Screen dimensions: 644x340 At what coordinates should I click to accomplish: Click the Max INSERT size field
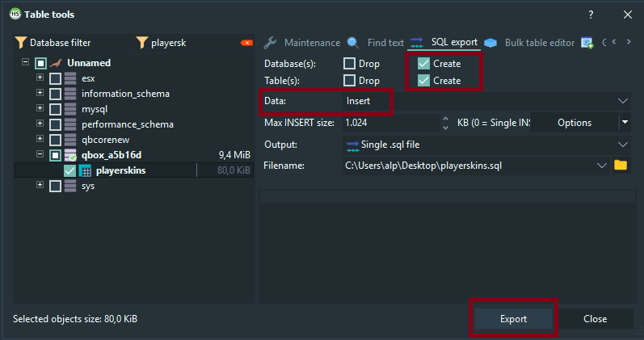click(x=391, y=123)
